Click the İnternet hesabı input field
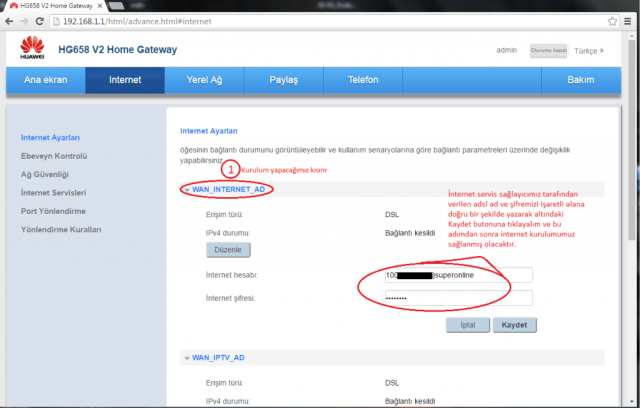Screen dimensions: 640x408 [458, 275]
